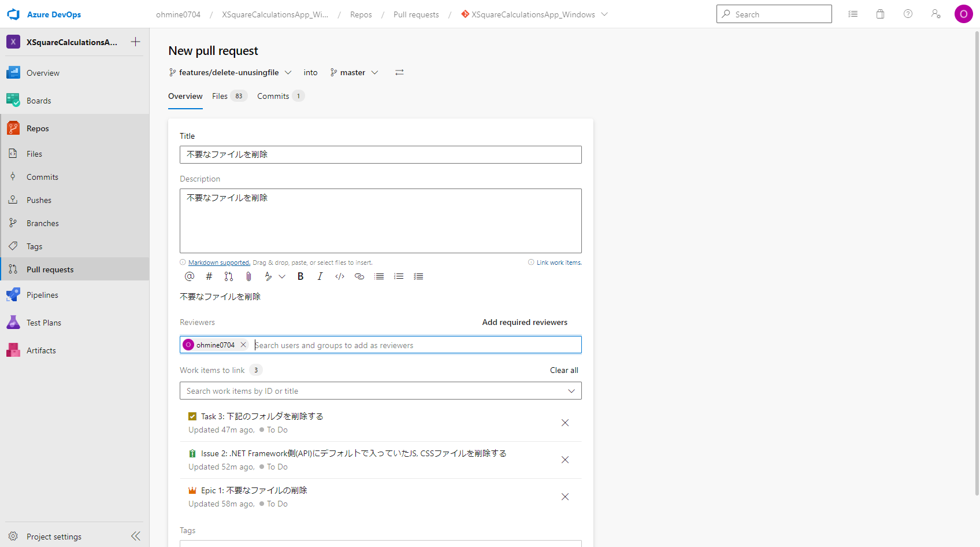Remove reviewer ohmine0704
This screenshot has width=980, height=547.
pyautogui.click(x=243, y=345)
